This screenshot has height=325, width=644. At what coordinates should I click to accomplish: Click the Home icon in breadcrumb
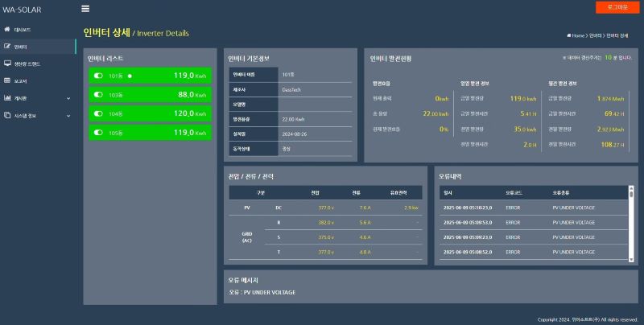569,36
